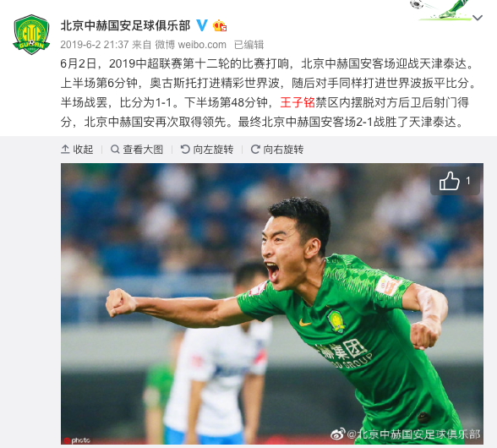
Task: Click the football player match photo
Action: (x=272, y=303)
